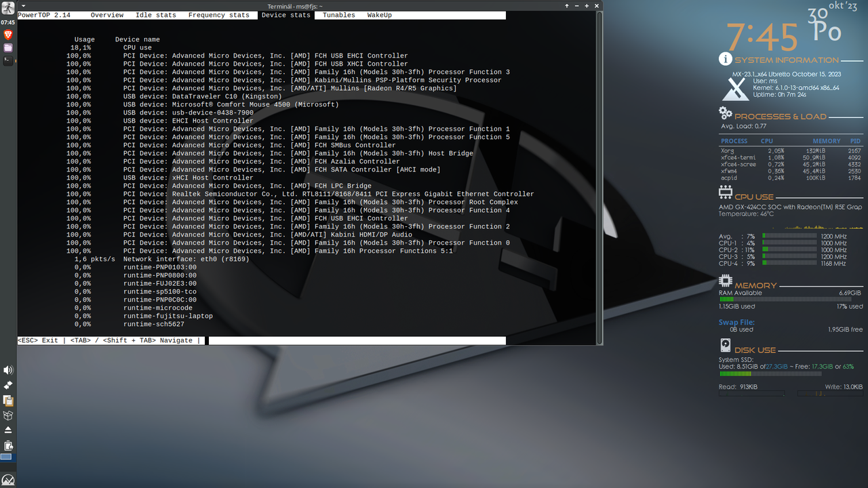Open the volume speaker icon
The height and width of the screenshot is (488, 868).
click(8, 370)
